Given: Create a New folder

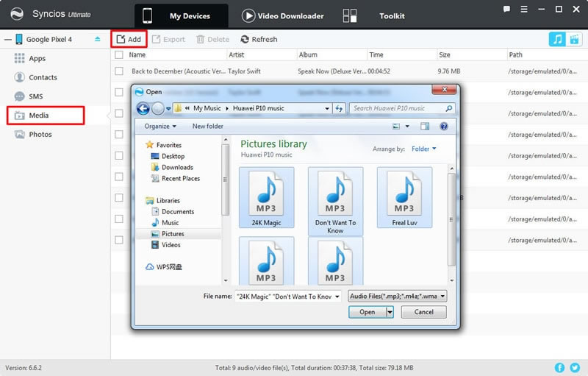Looking at the screenshot, I should click(208, 126).
